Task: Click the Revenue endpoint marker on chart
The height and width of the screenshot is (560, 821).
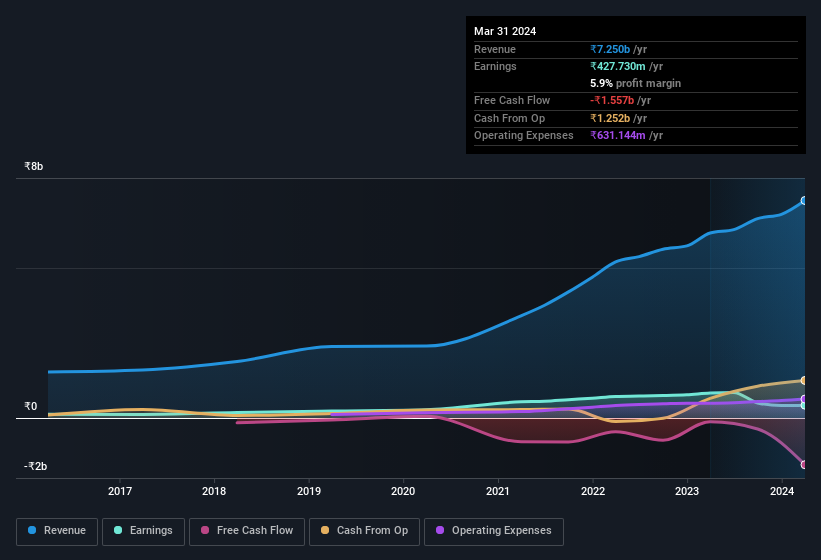Action: (x=804, y=201)
